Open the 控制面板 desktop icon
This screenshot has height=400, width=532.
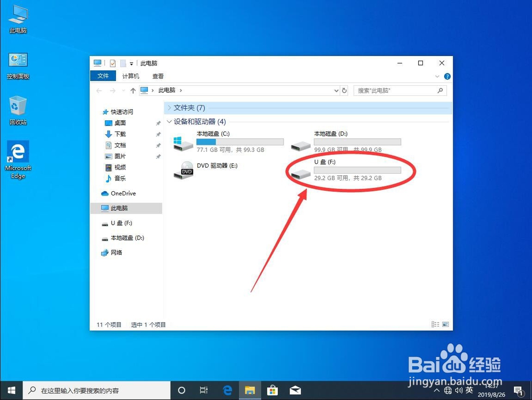(18, 66)
